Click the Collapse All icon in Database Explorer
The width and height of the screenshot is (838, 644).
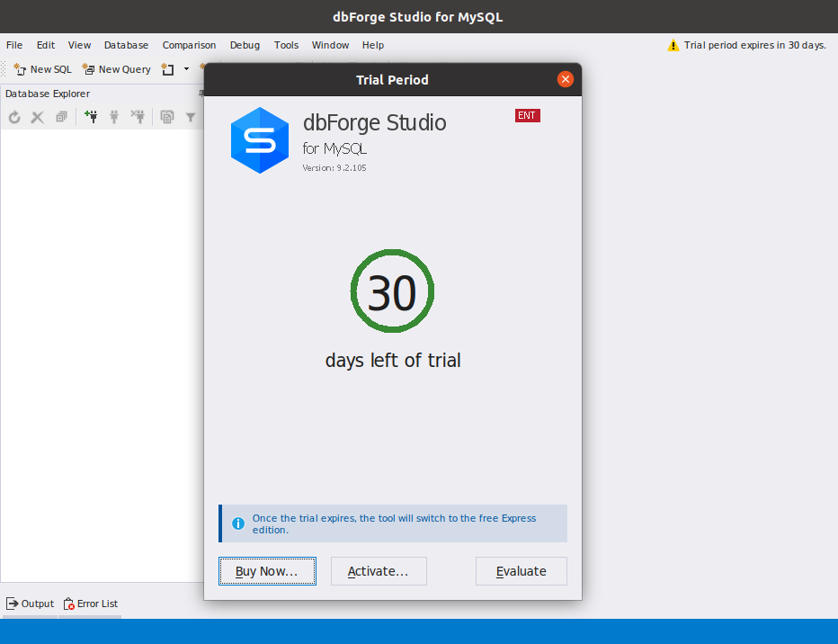[61, 117]
